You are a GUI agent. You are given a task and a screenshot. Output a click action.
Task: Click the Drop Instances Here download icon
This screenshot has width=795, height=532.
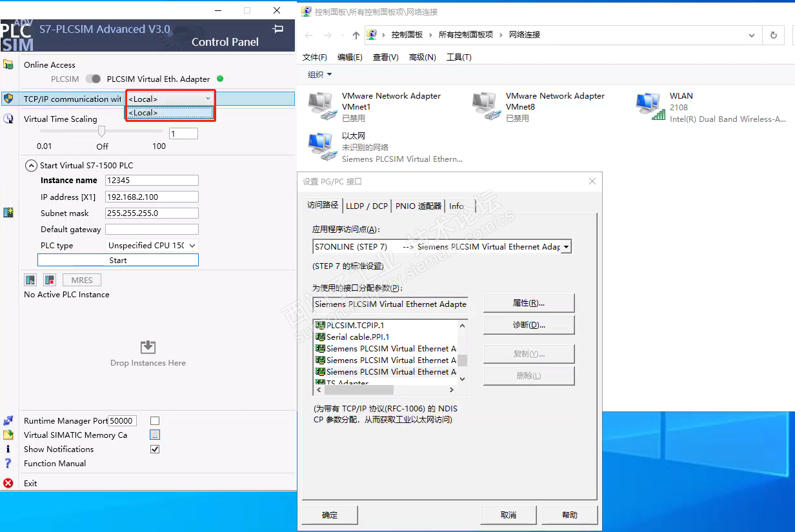[x=148, y=347]
